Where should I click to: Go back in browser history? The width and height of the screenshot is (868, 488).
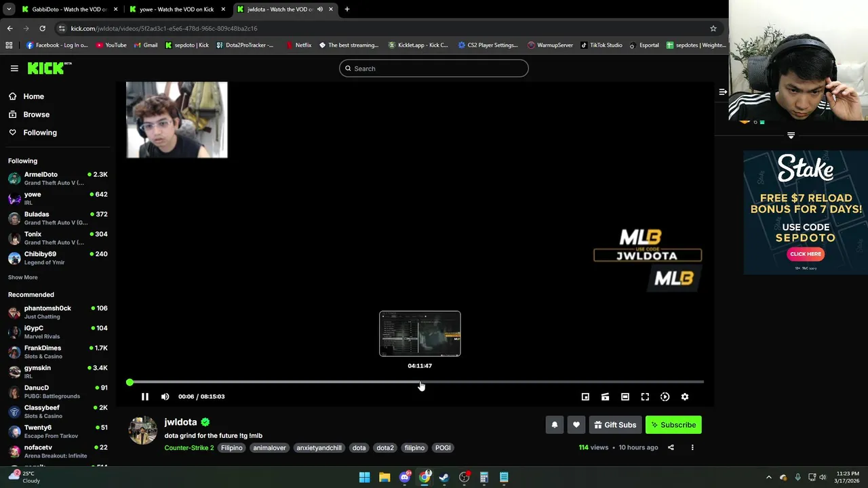point(9,28)
